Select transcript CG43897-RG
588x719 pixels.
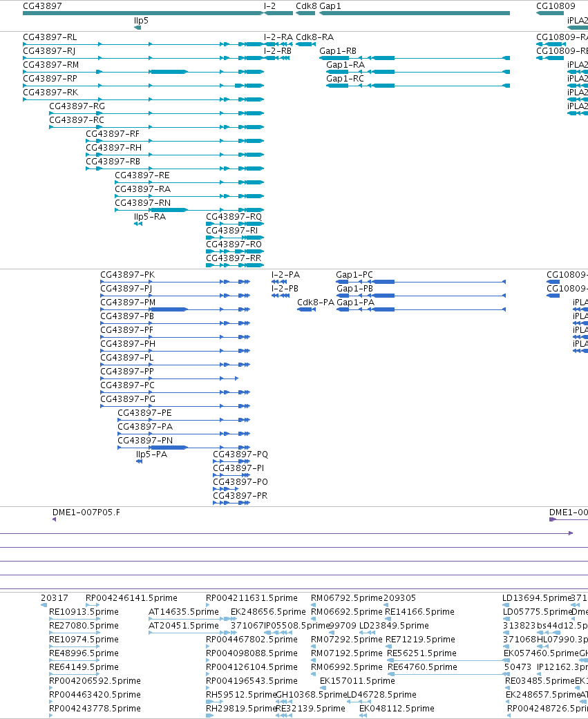click(x=156, y=113)
